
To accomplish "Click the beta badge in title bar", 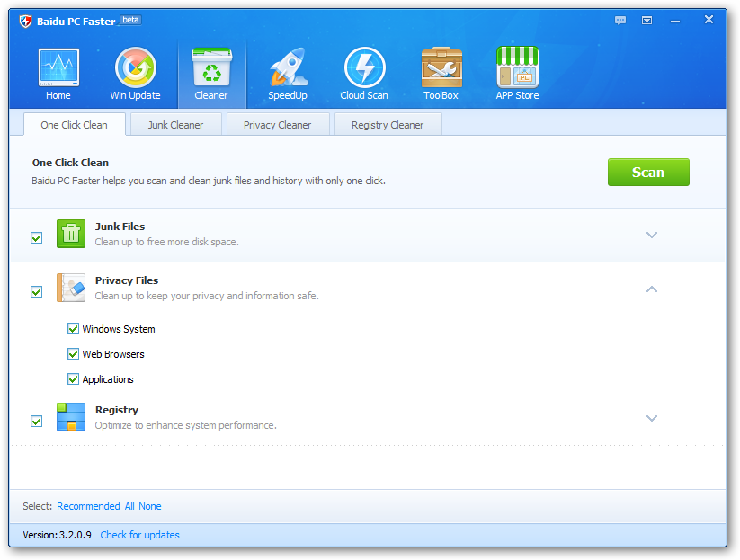I will (x=130, y=20).
